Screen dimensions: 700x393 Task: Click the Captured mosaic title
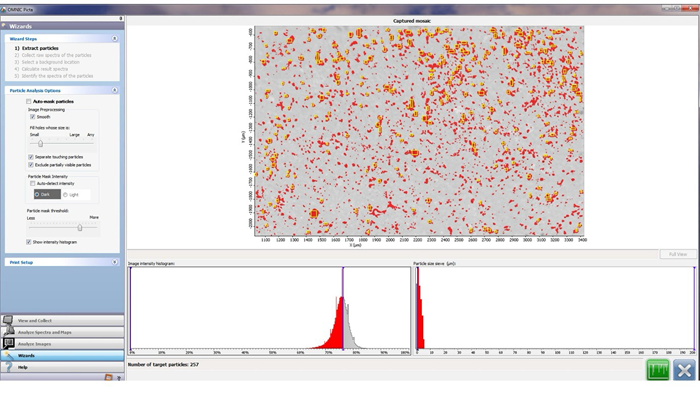point(412,21)
